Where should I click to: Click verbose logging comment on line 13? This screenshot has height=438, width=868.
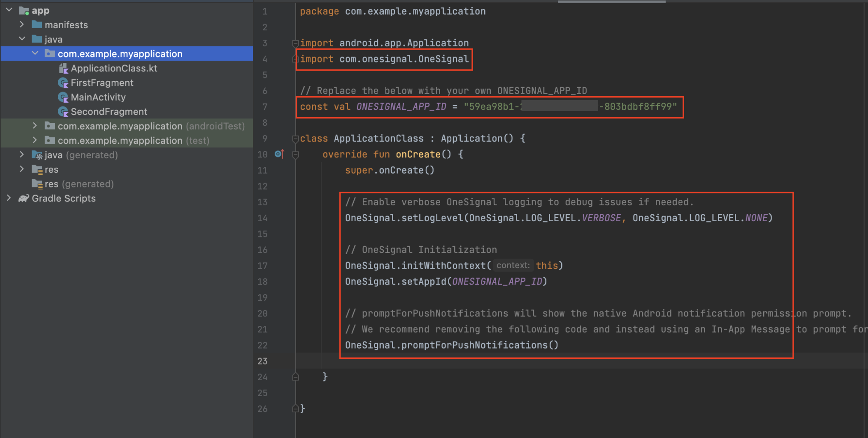pyautogui.click(x=519, y=202)
